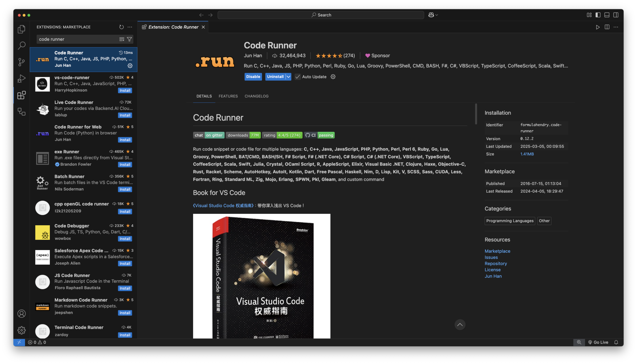
Task: Click the scroll-to-top arrow button
Action: (460, 325)
